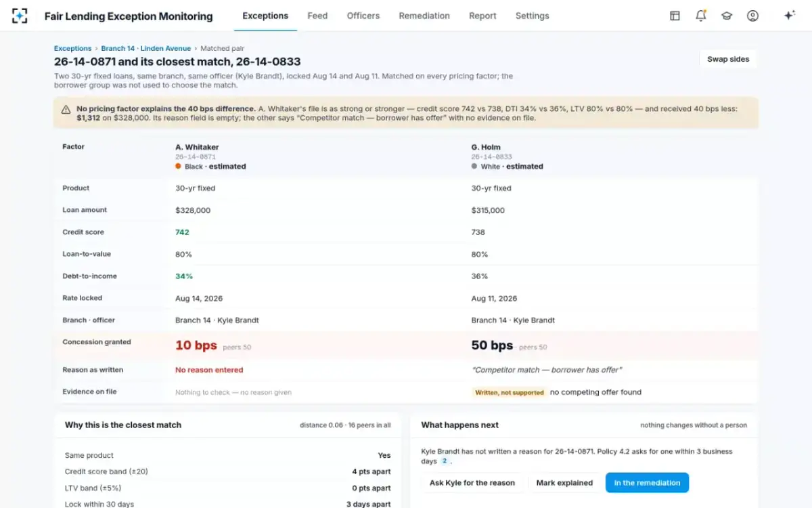Click the Concession granted factor label

click(97, 342)
